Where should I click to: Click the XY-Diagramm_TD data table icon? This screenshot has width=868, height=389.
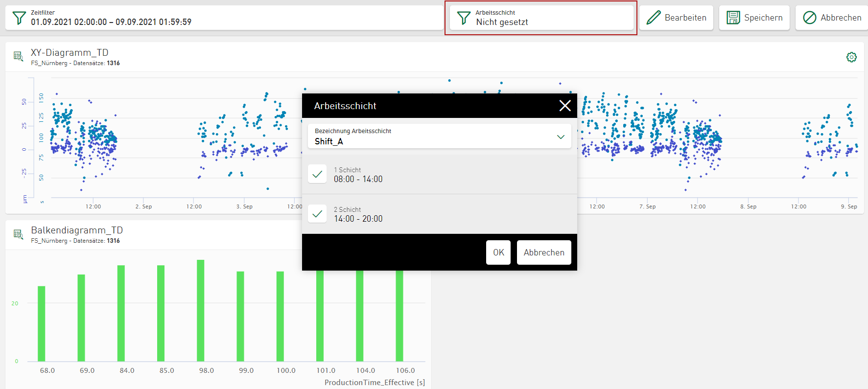tap(19, 56)
